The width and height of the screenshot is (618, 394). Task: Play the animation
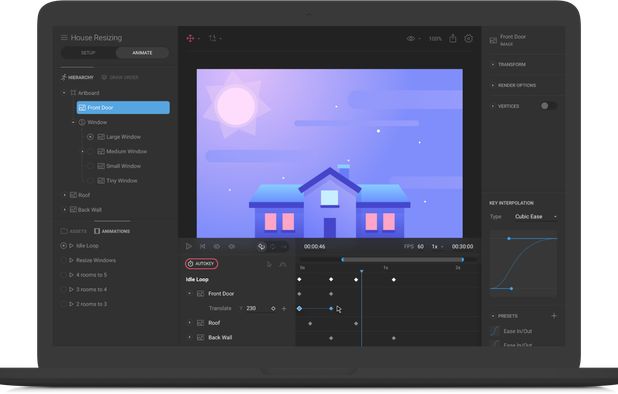(188, 246)
